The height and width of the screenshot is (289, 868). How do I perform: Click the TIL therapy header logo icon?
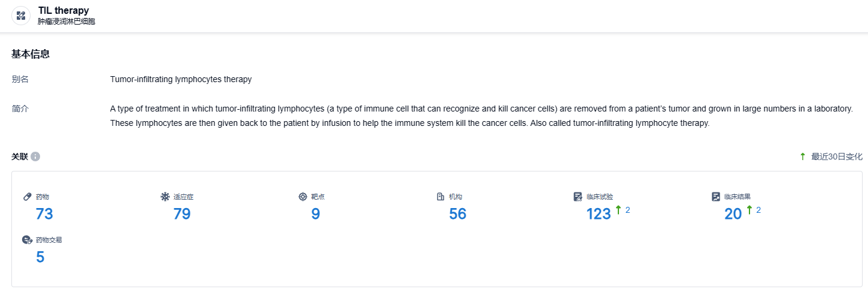tap(21, 16)
